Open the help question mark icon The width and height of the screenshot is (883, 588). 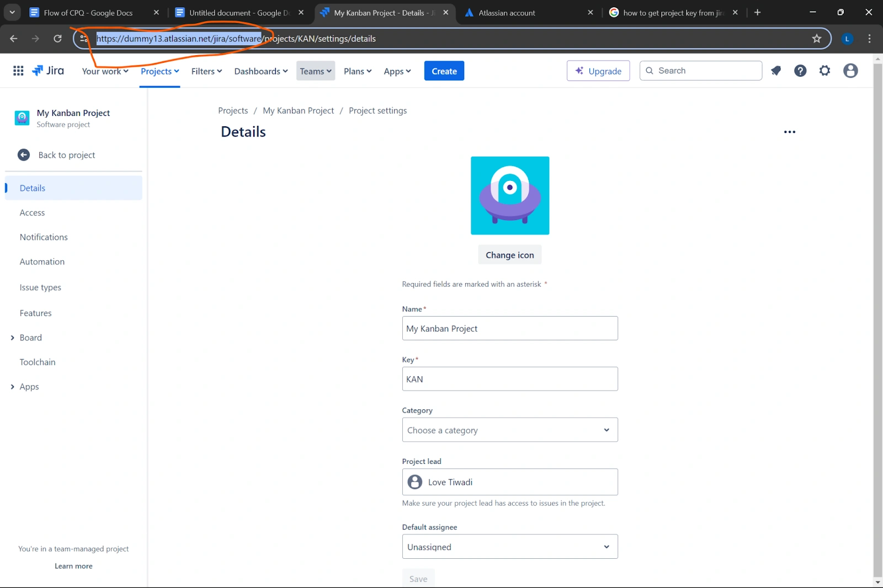(x=800, y=71)
